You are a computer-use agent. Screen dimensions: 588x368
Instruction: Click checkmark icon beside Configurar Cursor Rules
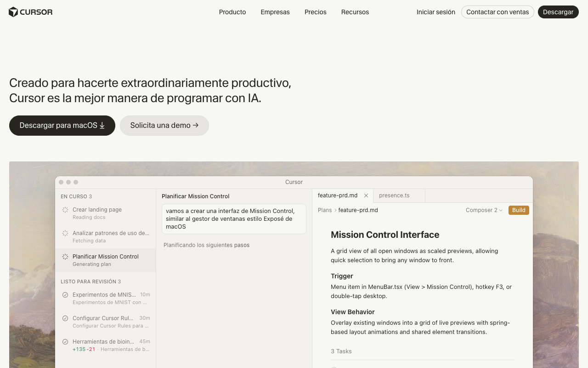65,318
